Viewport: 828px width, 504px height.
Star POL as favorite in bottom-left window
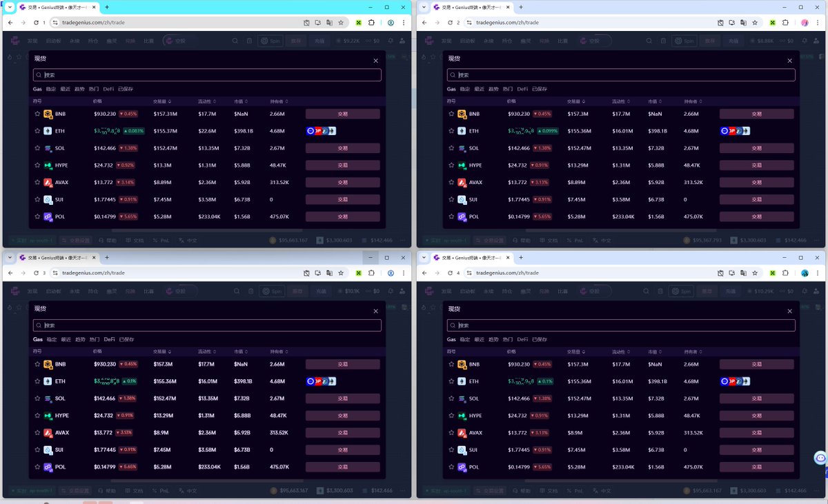37,467
